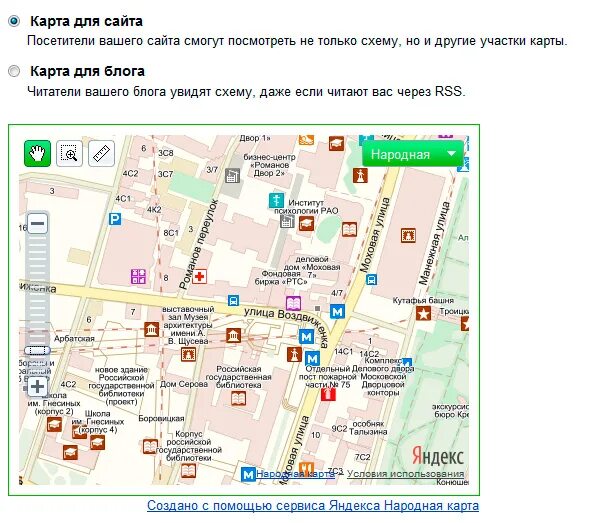Click the bus stop icon on Моховая улица

tap(371, 280)
